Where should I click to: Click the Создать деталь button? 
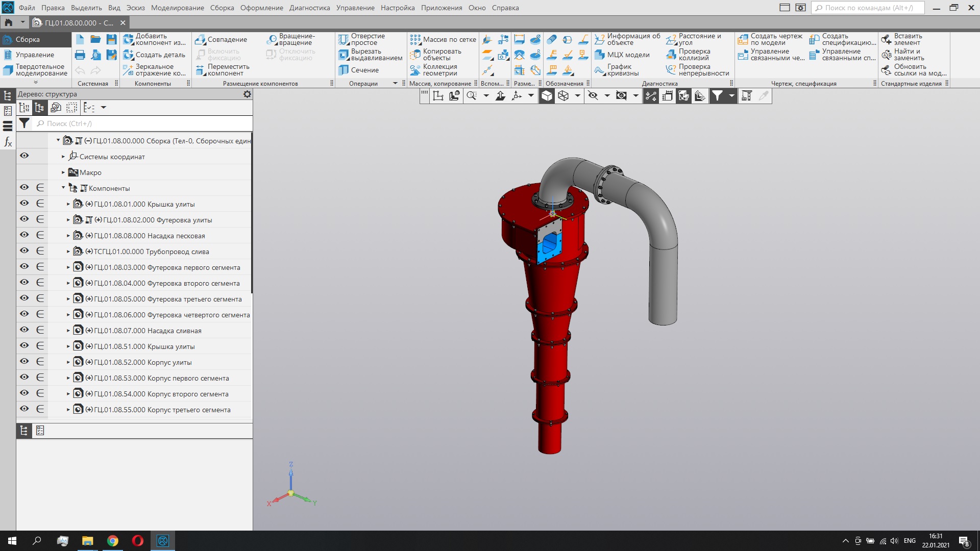click(154, 55)
